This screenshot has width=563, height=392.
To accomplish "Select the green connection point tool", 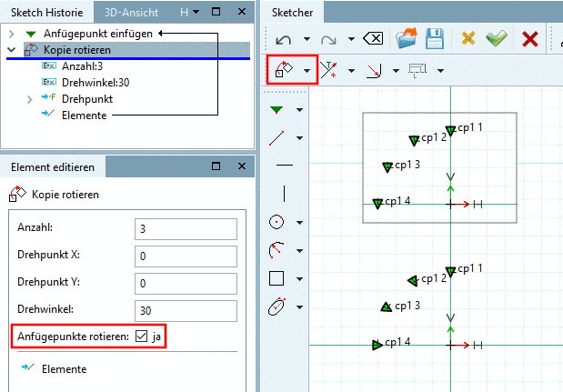I will click(x=276, y=109).
